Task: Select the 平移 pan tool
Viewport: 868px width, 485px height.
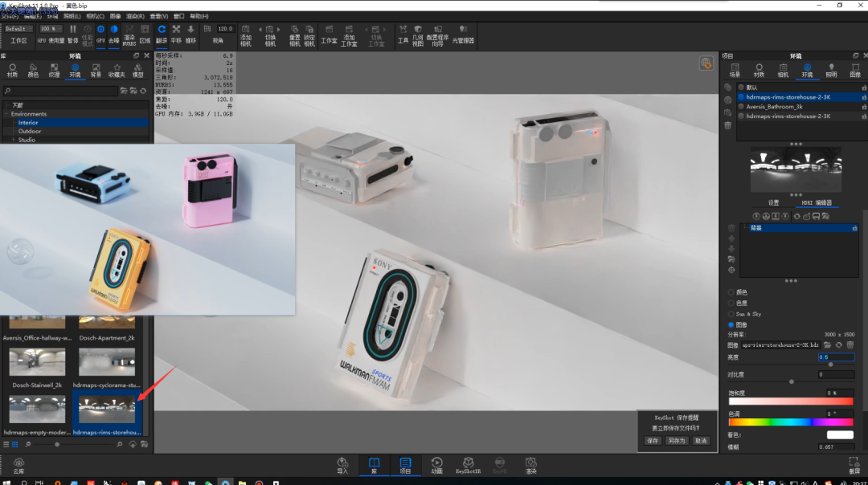Action: [x=176, y=31]
